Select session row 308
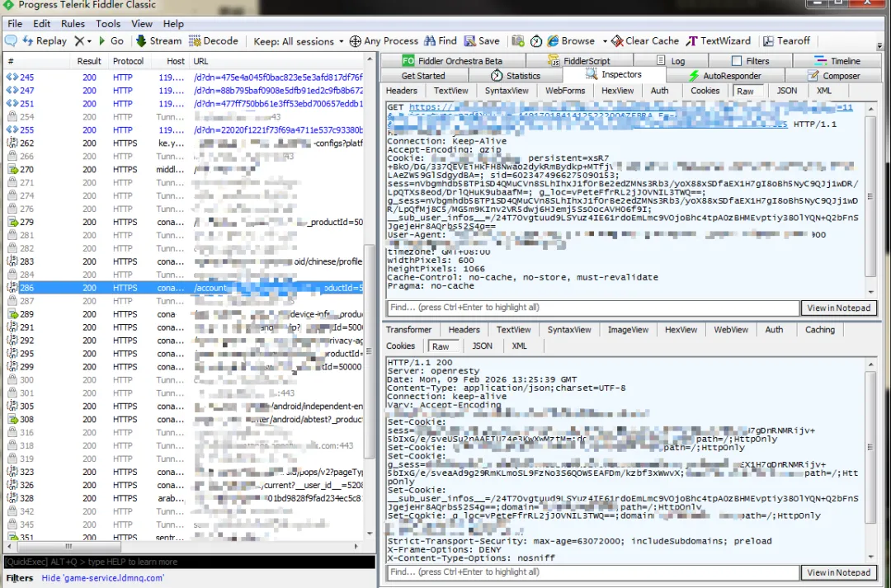This screenshot has height=588, width=891. point(184,419)
